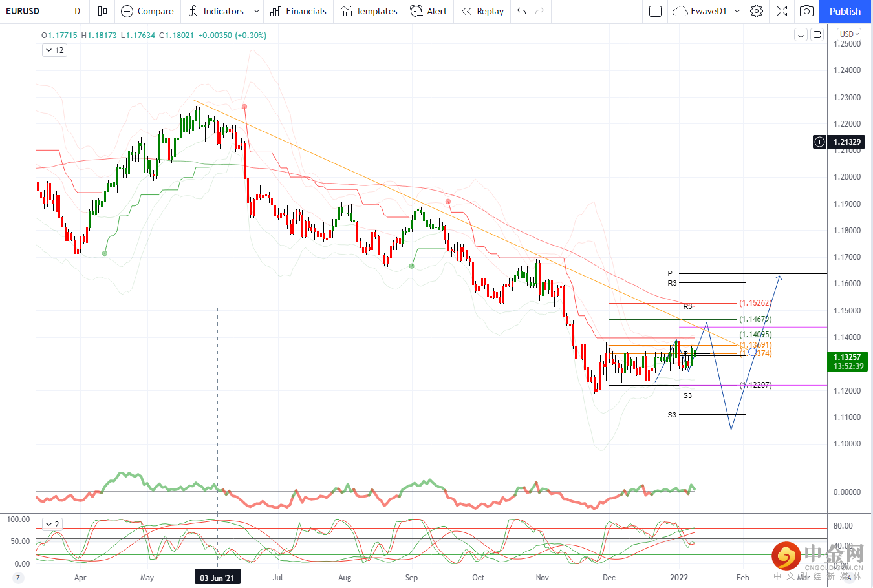Open the Financials panel
This screenshot has height=588, width=873.
tap(298, 11)
